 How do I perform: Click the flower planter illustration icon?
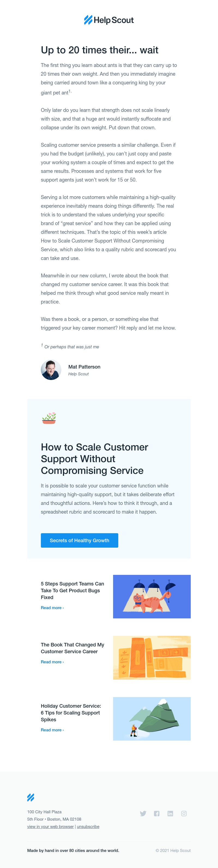(49, 418)
